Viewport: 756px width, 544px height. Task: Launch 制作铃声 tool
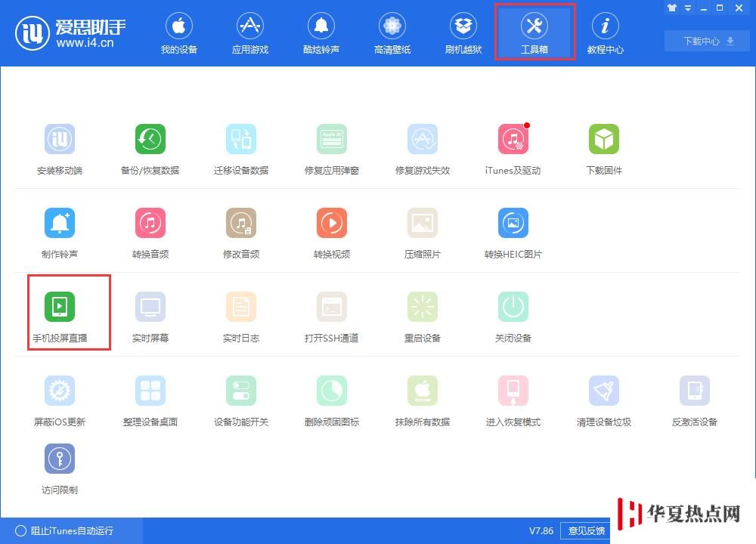coord(60,233)
